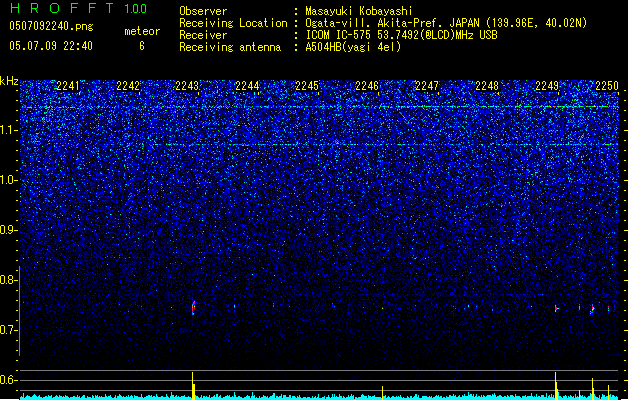Viewport: 629px width, 400px height.
Task: Select the Ogata-vill. Akita-Pref. JAPAN location text
Action: pos(446,23)
